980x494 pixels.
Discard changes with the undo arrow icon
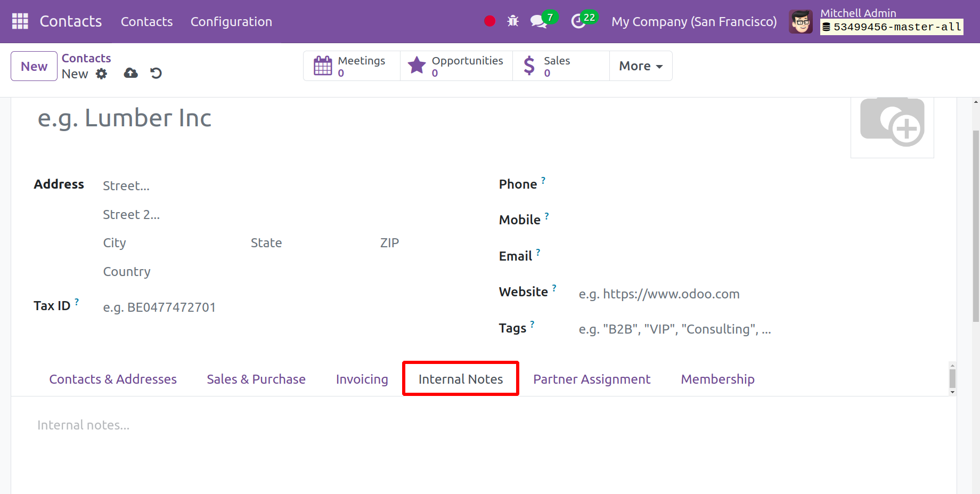156,74
